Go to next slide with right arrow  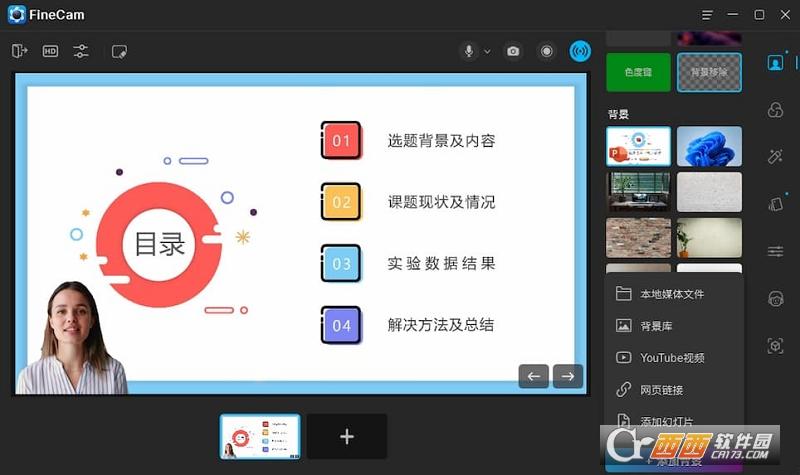point(568,376)
